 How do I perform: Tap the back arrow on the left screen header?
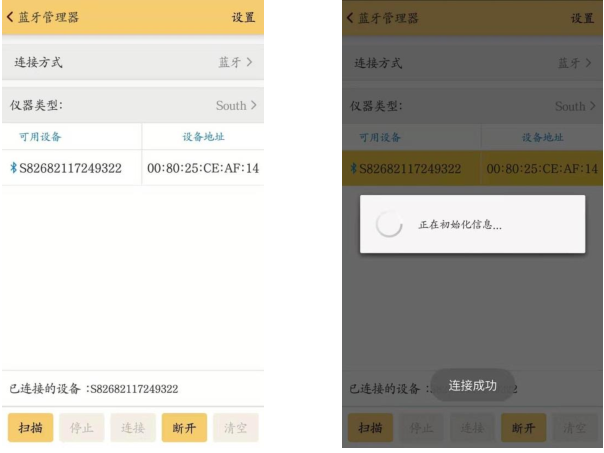tap(12, 17)
